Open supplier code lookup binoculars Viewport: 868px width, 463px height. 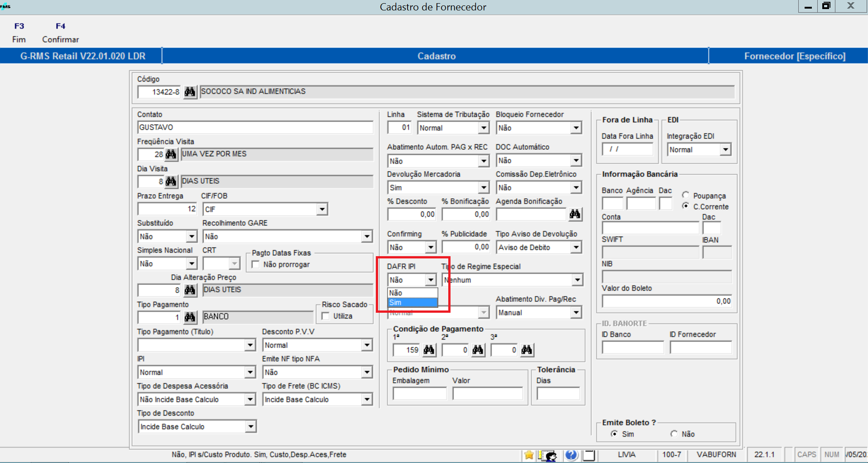(x=190, y=92)
